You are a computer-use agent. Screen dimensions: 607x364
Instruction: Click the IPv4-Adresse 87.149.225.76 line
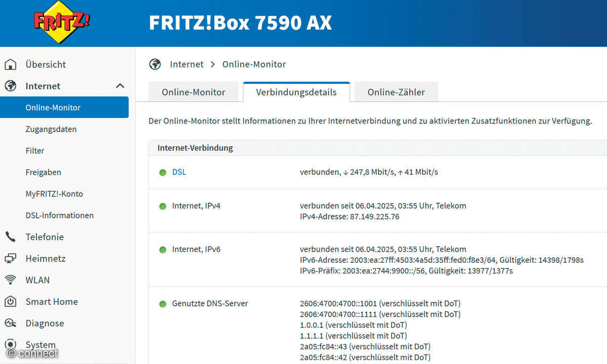pos(350,217)
